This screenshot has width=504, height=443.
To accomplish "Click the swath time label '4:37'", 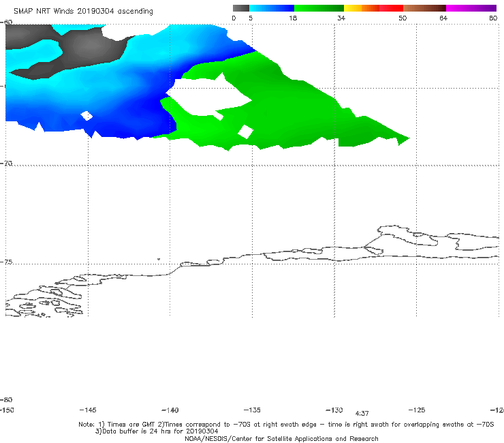I will pyautogui.click(x=362, y=414).
